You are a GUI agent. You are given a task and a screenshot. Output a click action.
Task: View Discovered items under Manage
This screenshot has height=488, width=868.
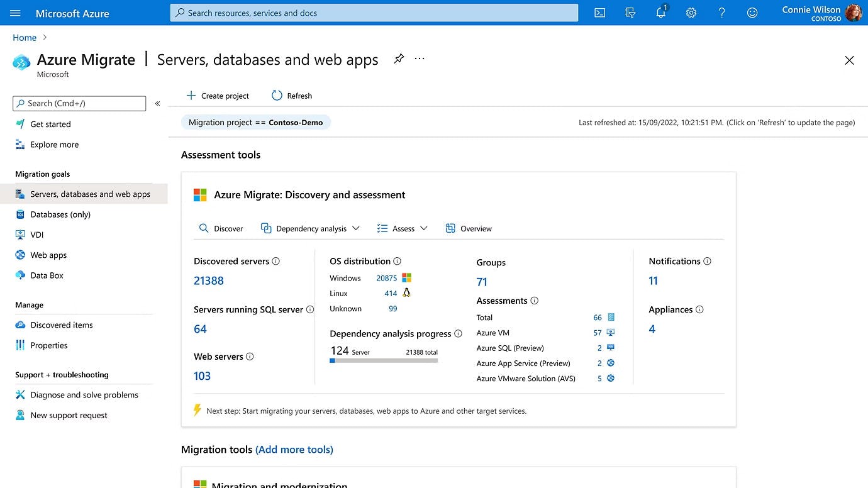click(x=60, y=324)
